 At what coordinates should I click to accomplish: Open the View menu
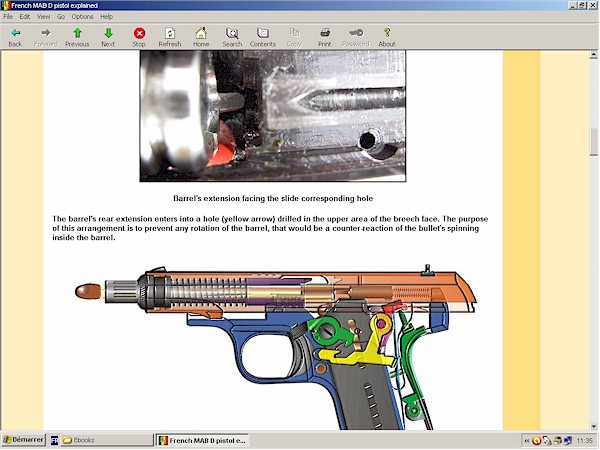(44, 16)
